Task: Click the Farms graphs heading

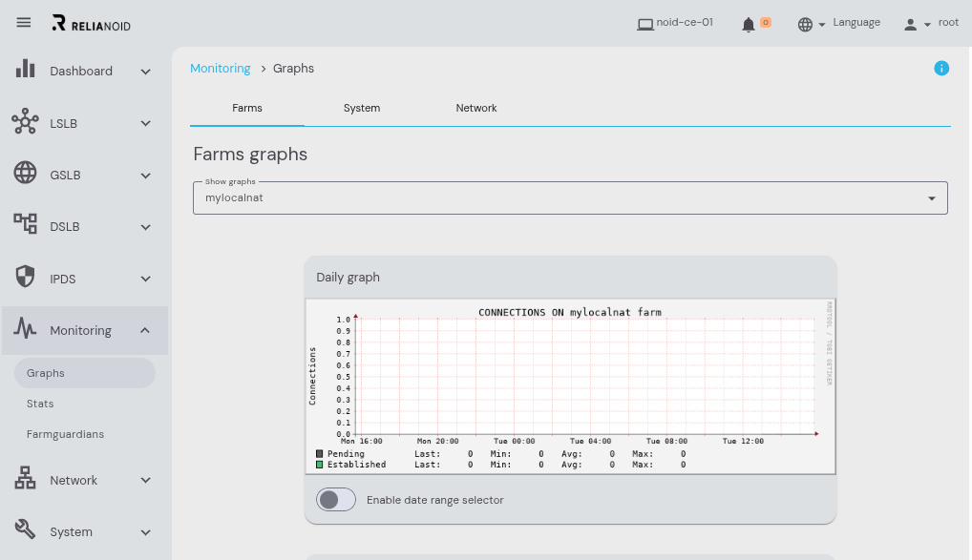Action: (x=250, y=155)
